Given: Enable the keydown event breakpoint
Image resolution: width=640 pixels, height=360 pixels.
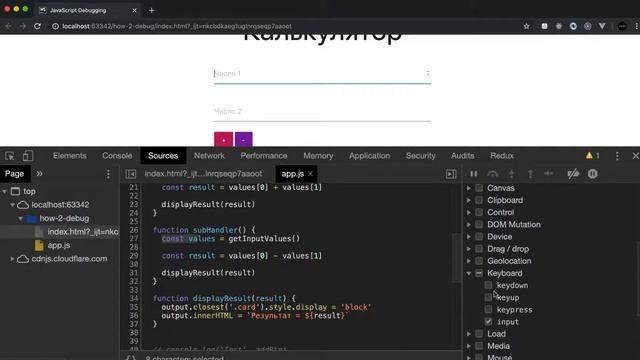Looking at the screenshot, I should [488, 285].
